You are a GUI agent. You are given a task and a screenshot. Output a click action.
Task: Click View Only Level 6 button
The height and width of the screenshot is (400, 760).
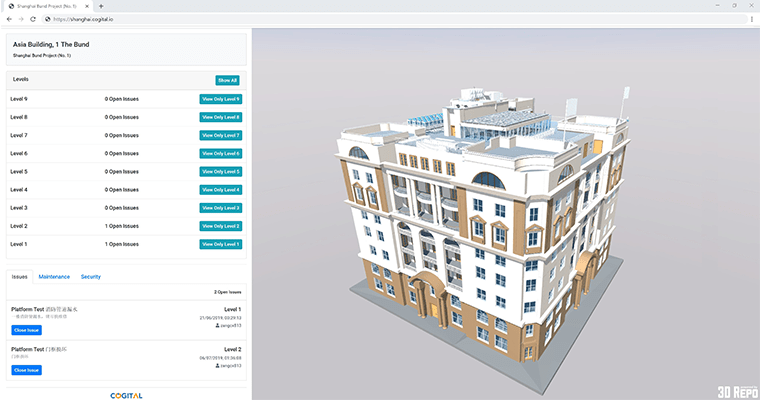coord(221,154)
